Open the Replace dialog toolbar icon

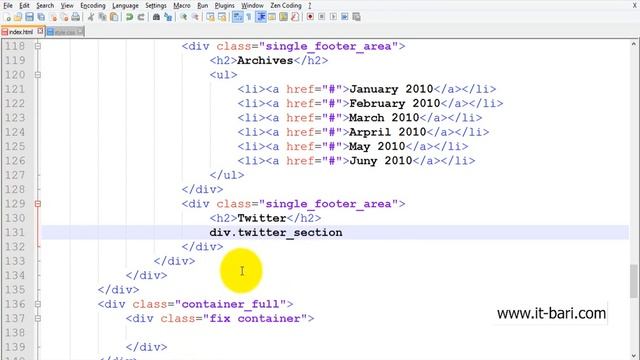(x=168, y=17)
